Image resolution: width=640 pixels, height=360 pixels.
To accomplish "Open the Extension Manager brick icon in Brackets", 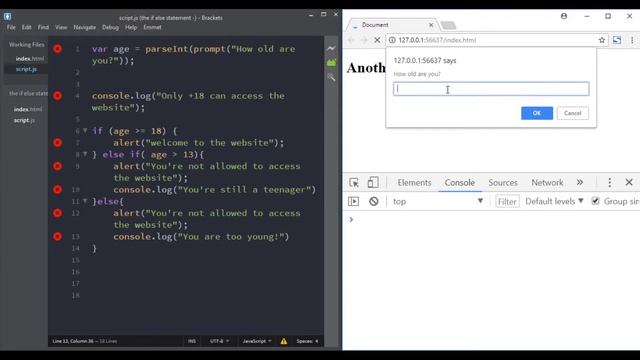I will pyautogui.click(x=331, y=62).
